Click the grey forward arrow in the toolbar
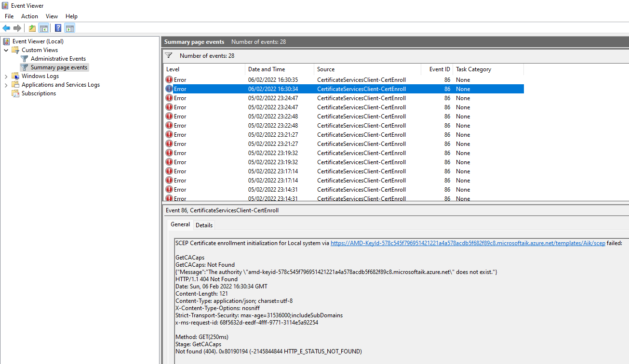 (17, 28)
